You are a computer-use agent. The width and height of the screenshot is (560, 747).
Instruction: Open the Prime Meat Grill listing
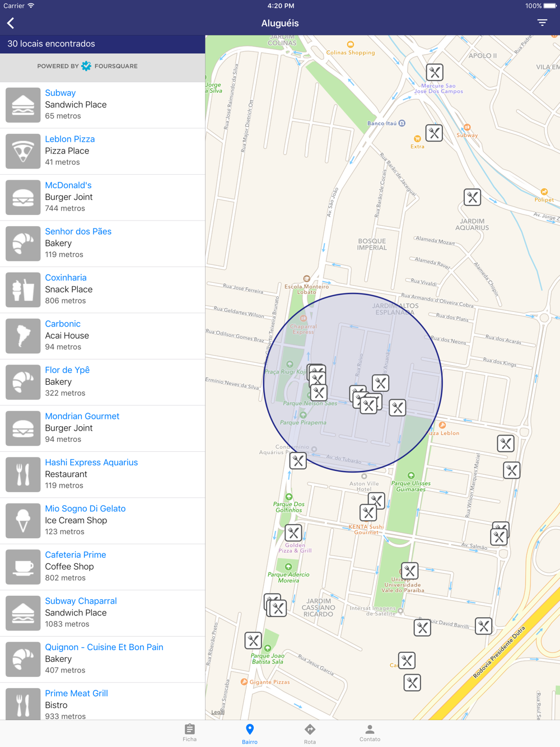point(102,702)
